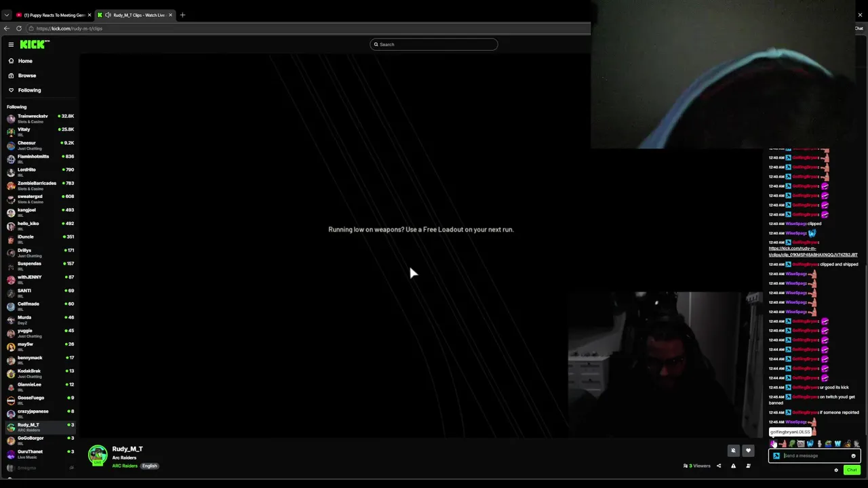This screenshot has width=868, height=488.
Task: Open Cheesur channel in Following list
Action: point(41,145)
